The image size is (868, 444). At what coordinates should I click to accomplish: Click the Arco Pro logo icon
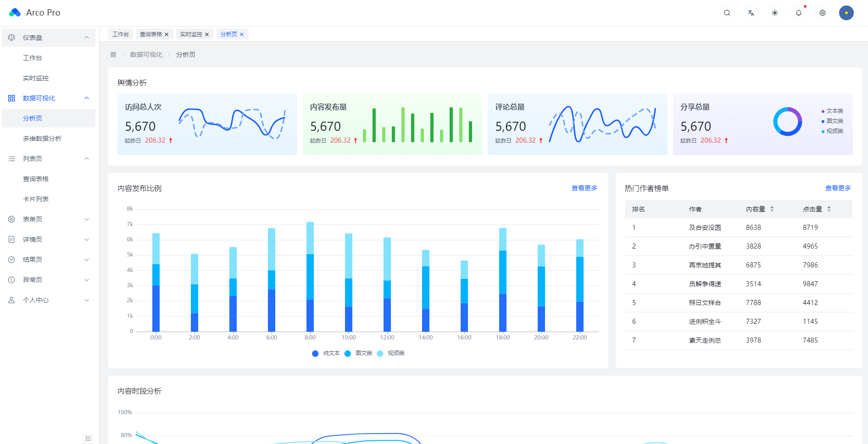coord(15,12)
